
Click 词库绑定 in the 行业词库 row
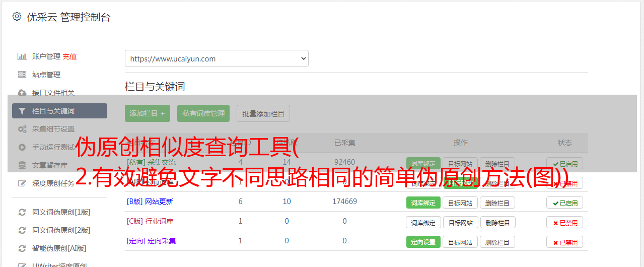click(423, 222)
